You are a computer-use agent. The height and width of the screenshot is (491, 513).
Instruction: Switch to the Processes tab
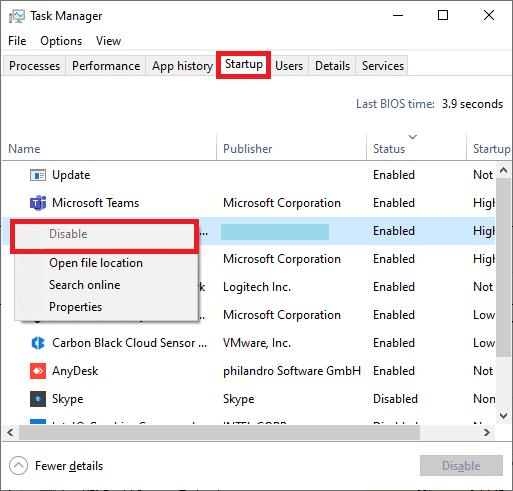tap(34, 66)
